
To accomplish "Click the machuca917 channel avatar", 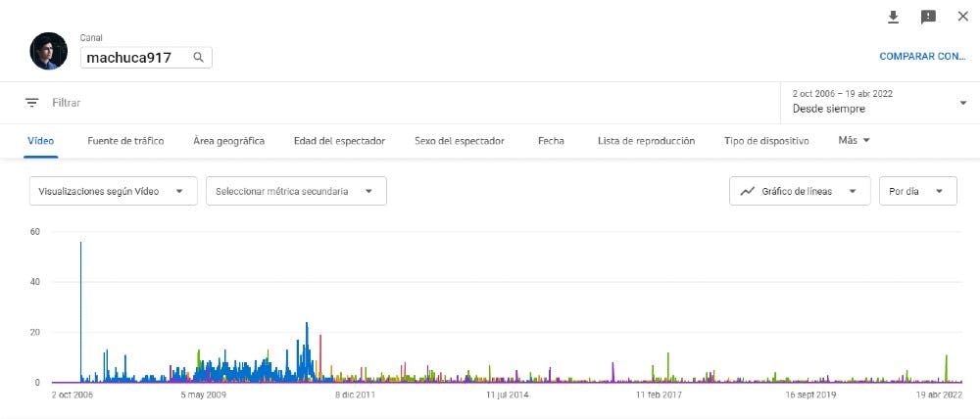I will click(48, 51).
